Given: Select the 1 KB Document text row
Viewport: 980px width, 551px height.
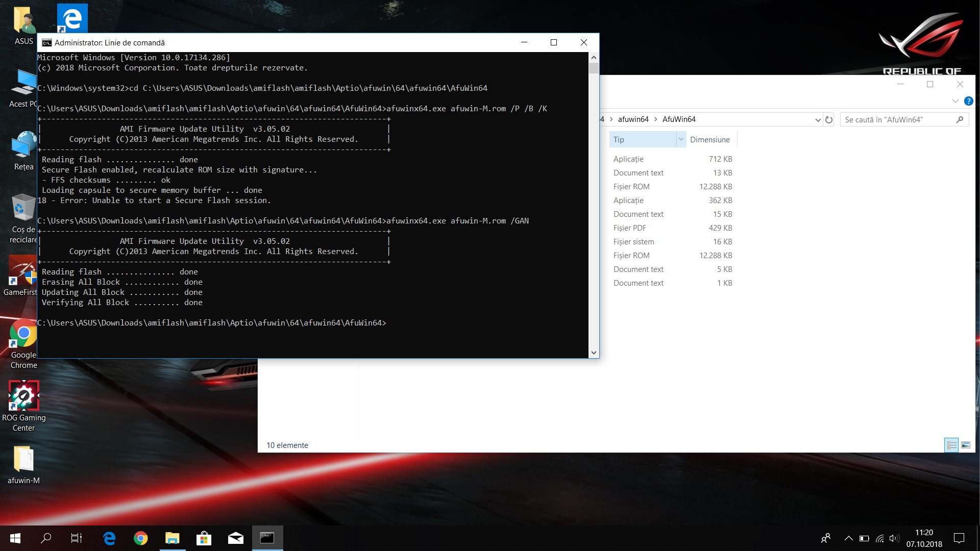Looking at the screenshot, I should (673, 283).
